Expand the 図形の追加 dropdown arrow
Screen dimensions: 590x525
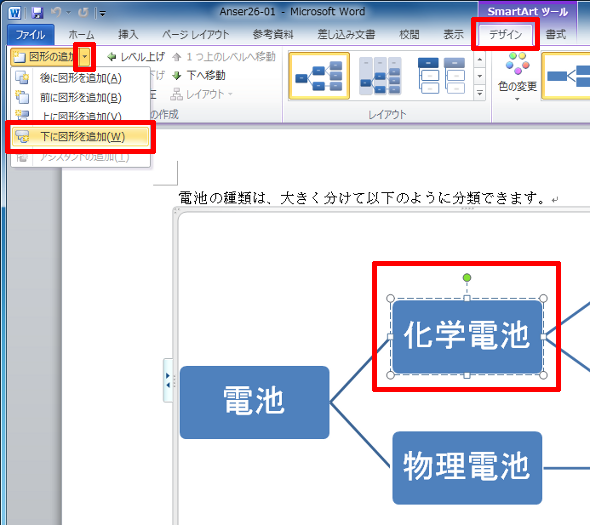click(85, 57)
